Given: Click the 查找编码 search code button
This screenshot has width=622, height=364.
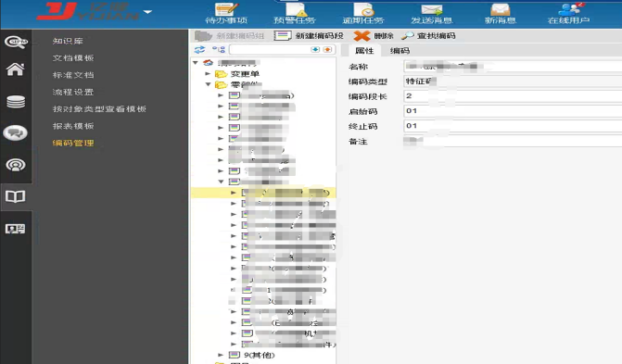Looking at the screenshot, I should 428,36.
